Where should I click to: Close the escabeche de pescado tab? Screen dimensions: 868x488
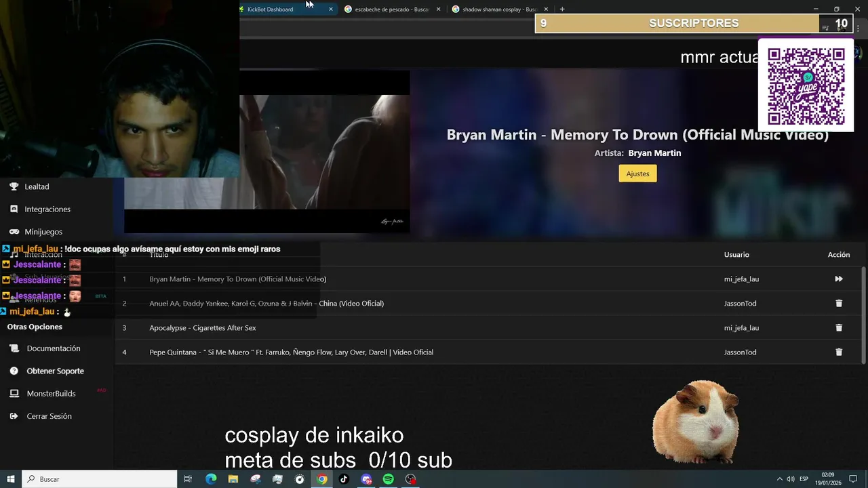click(439, 9)
